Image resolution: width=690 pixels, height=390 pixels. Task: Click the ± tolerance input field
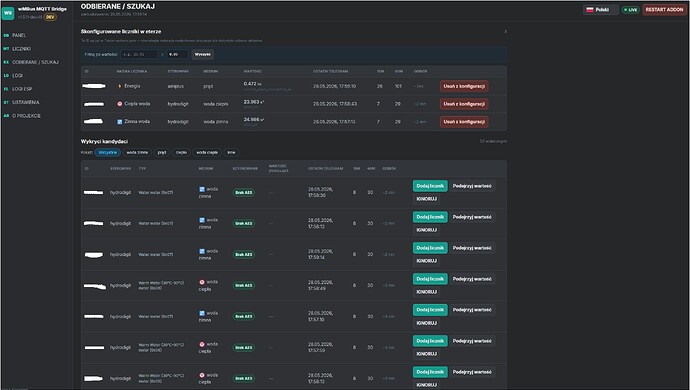tap(177, 55)
